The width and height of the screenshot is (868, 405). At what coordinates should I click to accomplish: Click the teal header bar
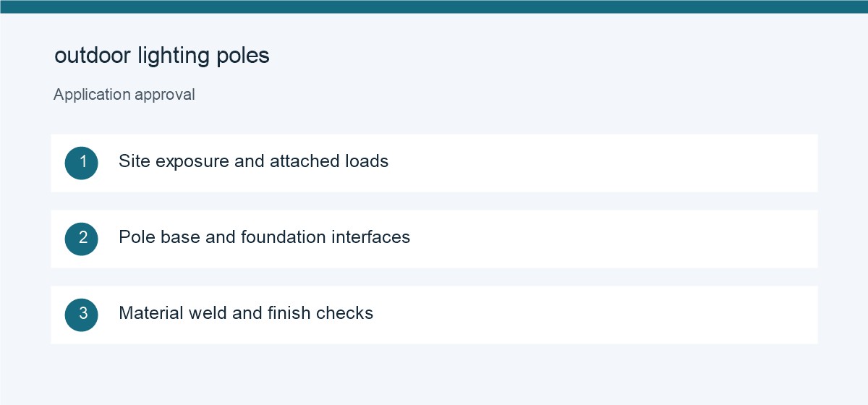[434, 7]
